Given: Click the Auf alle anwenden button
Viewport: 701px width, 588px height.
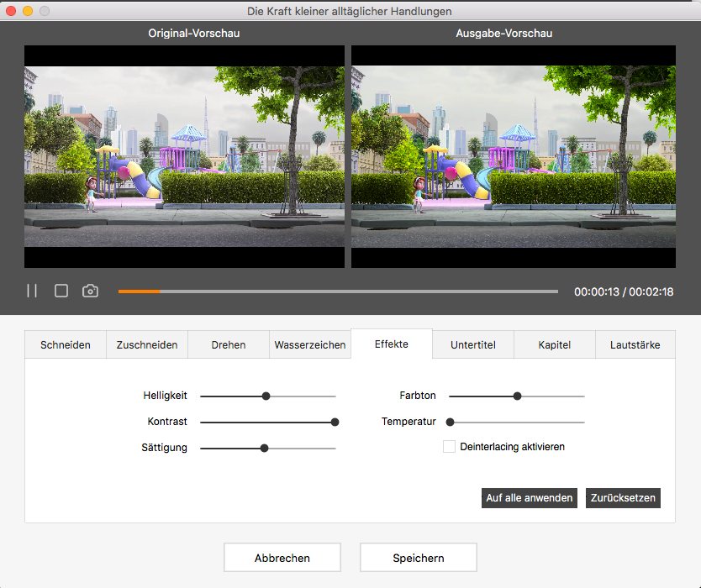Looking at the screenshot, I should pos(529,497).
